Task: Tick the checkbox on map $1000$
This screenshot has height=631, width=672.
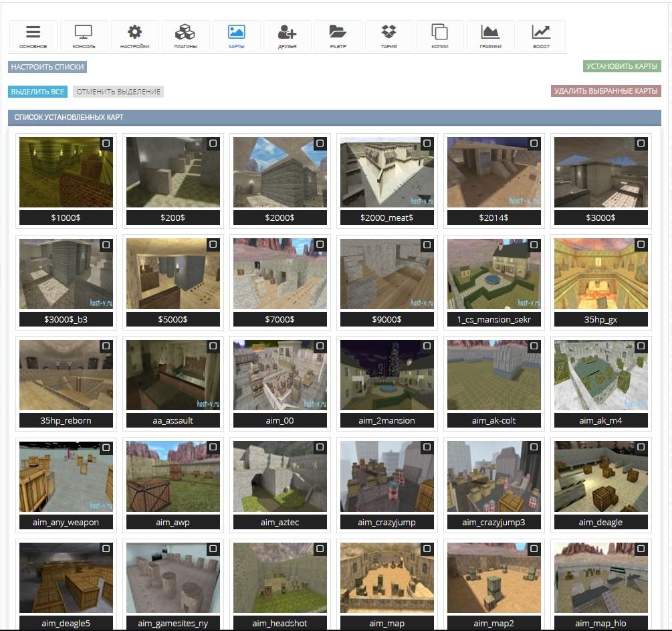Action: coord(106,143)
